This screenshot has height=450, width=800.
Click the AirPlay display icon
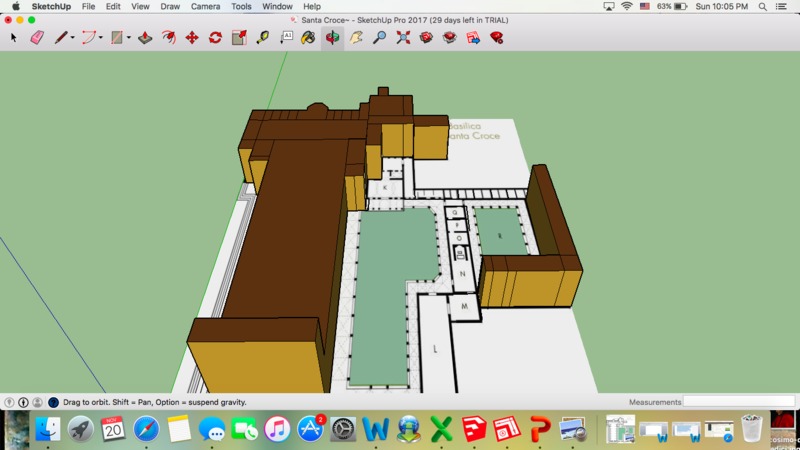[x=609, y=7]
